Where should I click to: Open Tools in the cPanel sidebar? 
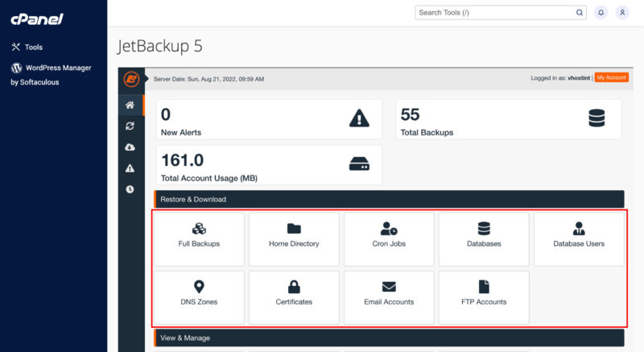click(27, 48)
